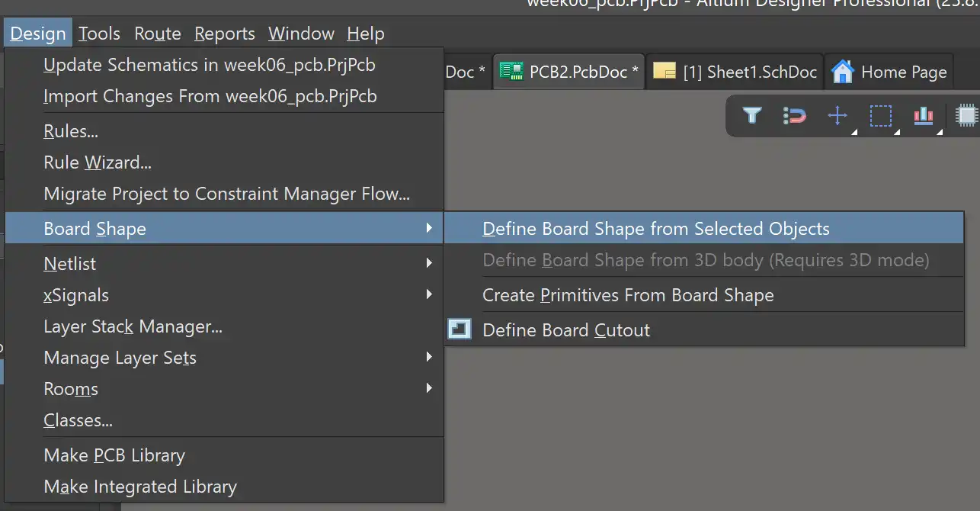The height and width of the screenshot is (511, 980).
Task: Open the Route menu
Action: (x=157, y=34)
